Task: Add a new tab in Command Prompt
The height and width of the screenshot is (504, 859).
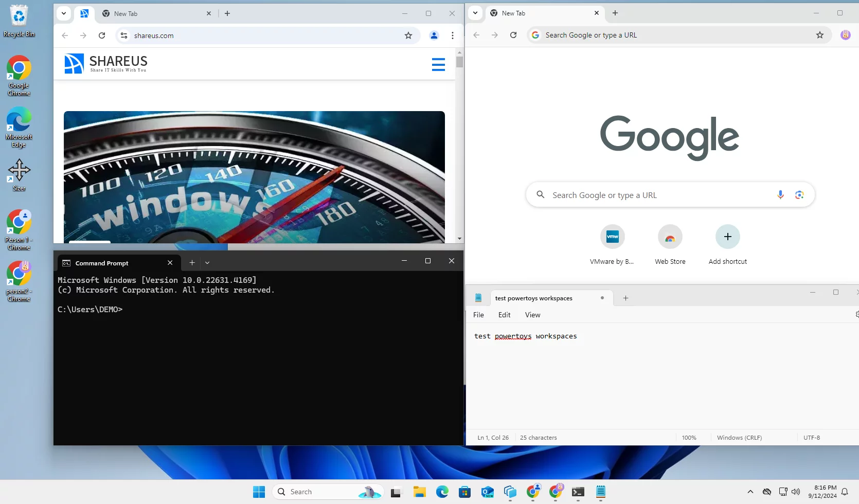Action: pos(192,263)
